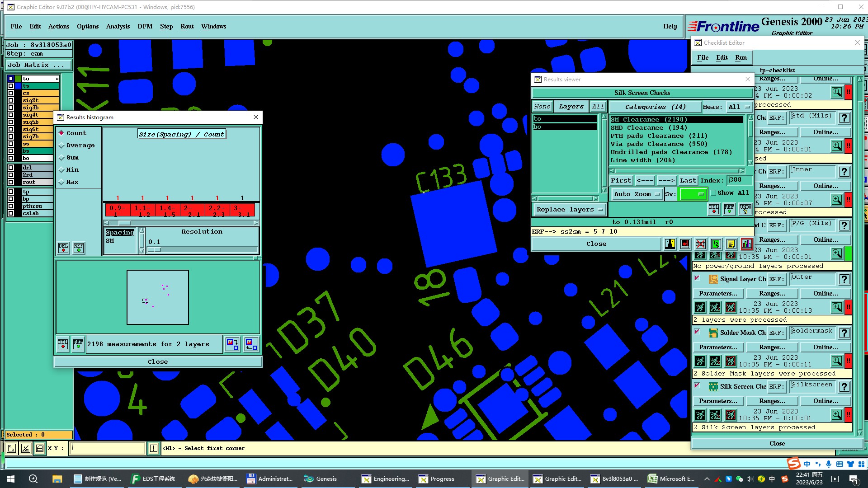This screenshot has height=488, width=868.
Task: Open the Auto Zoom dropdown
Action: click(637, 194)
